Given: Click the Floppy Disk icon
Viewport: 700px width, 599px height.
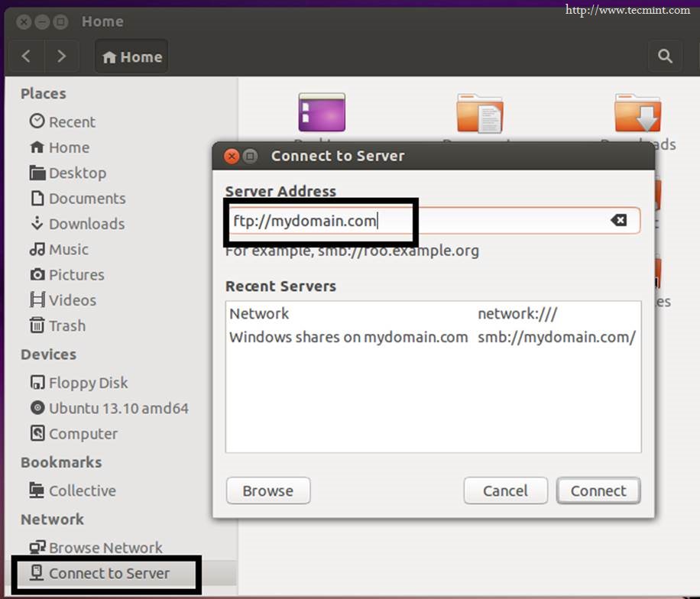Looking at the screenshot, I should click(37, 382).
